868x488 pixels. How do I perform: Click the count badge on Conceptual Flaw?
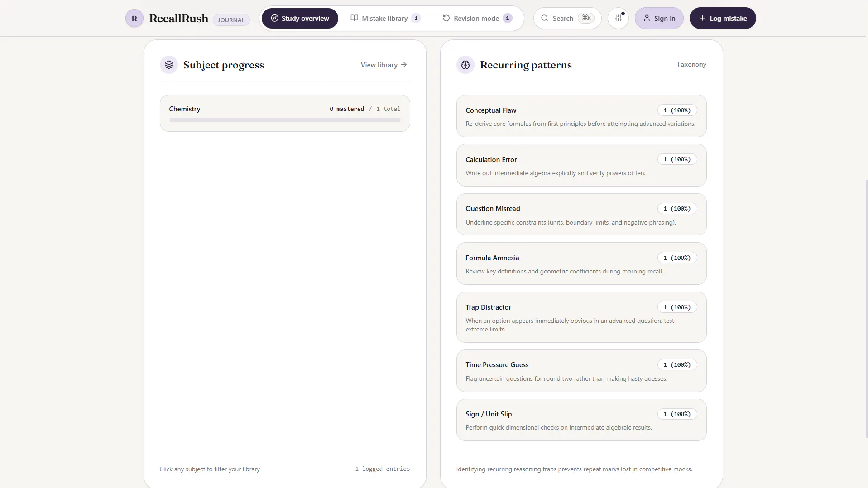coord(677,110)
